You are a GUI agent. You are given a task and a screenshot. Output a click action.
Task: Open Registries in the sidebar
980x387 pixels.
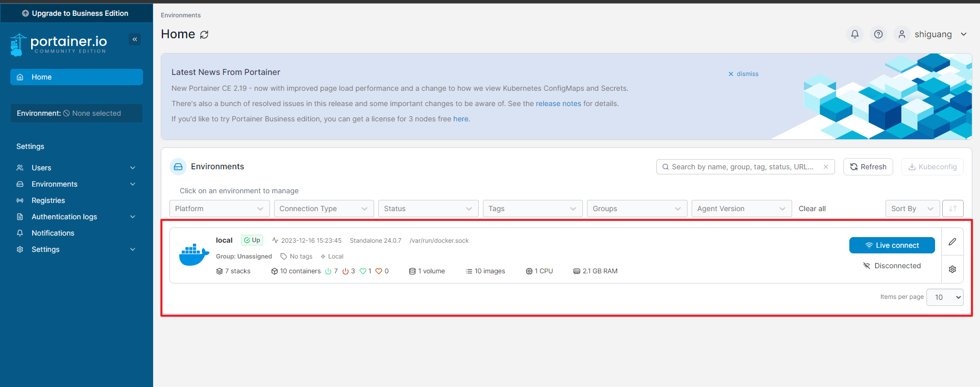[77, 200]
